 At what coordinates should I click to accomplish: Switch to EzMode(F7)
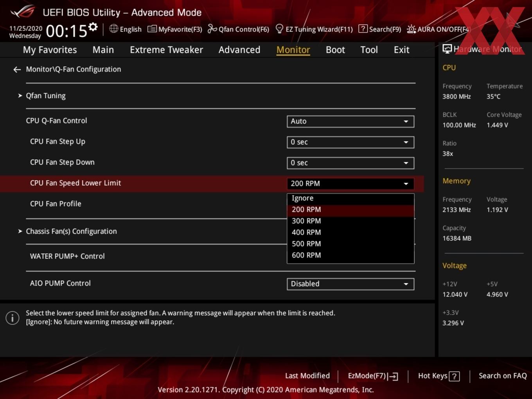point(373,376)
